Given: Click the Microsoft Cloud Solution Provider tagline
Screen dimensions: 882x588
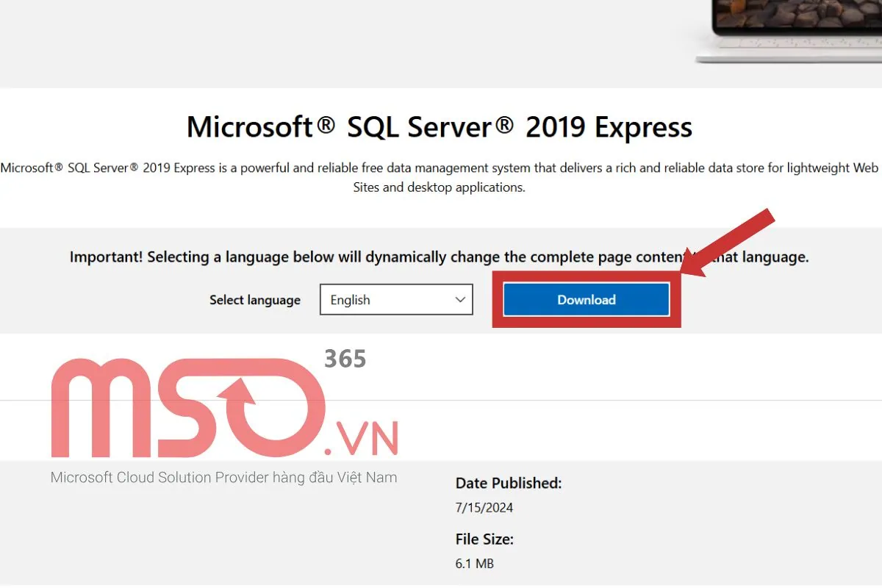Looking at the screenshot, I should point(223,477).
